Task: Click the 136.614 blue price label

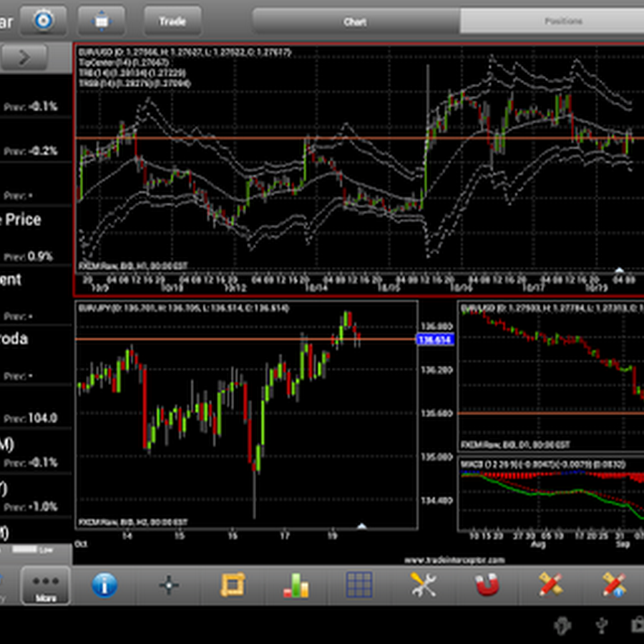Action: [x=434, y=339]
